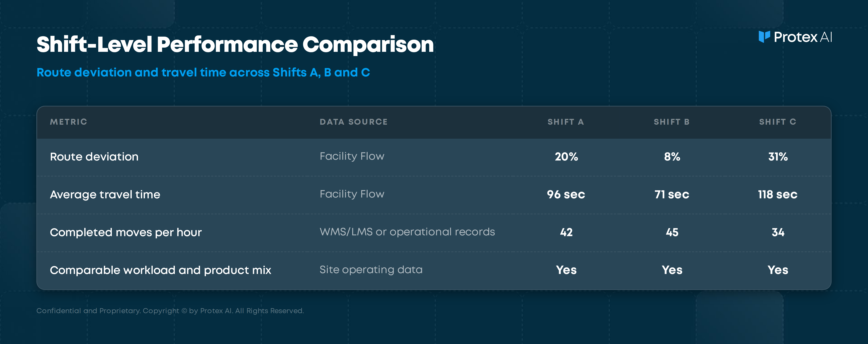
Task: Select the Route deviation row label
Action: coord(94,157)
